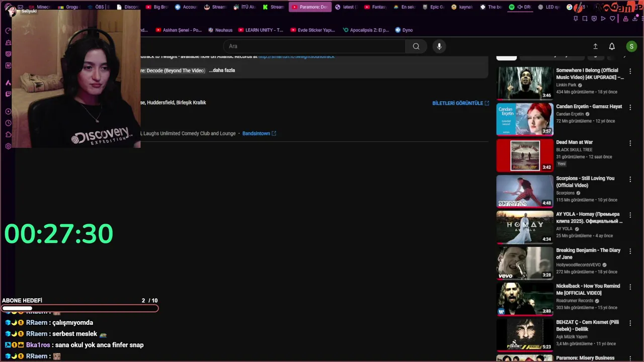Open Extensions cube icon in sidebar
Screen dimensions: 644x362
[x=8, y=135]
